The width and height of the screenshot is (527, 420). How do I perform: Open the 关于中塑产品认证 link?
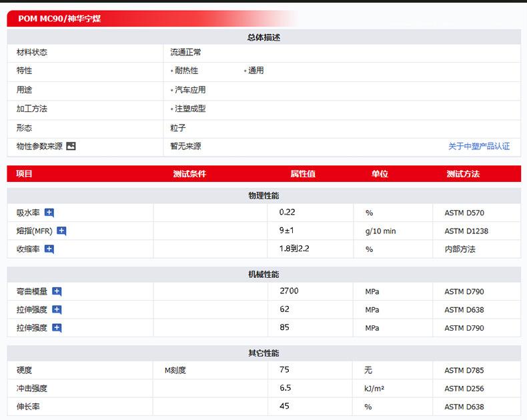[x=478, y=146]
